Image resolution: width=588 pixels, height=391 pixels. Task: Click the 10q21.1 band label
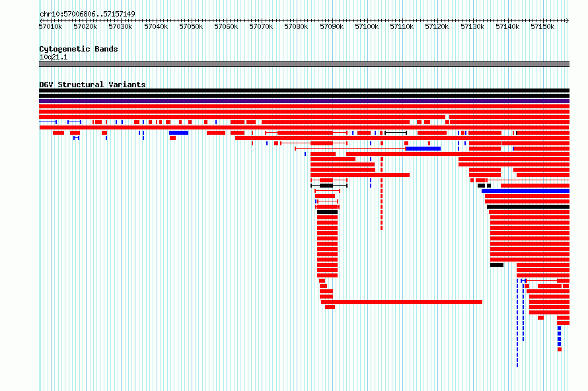54,57
